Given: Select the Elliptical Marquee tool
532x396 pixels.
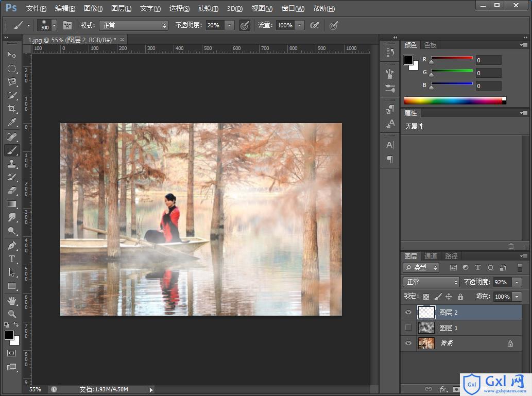Looking at the screenshot, I should pyautogui.click(x=12, y=68).
